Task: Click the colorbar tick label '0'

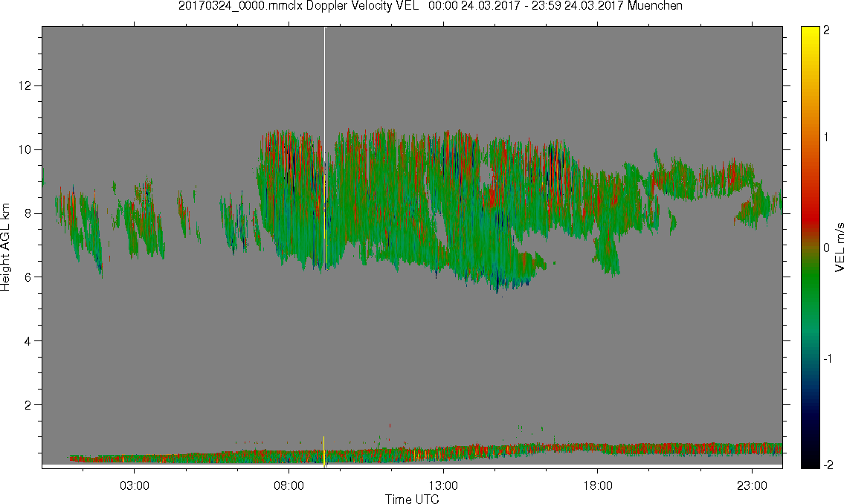Action: [827, 248]
